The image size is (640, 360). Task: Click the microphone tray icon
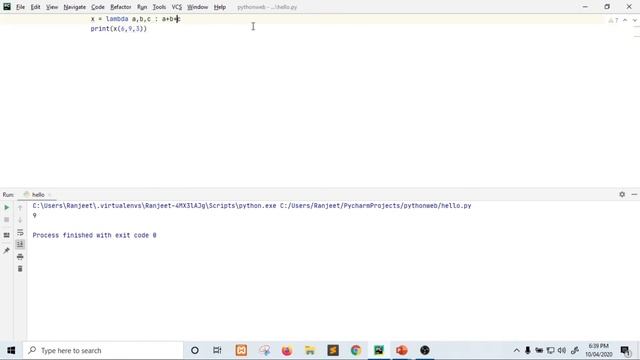point(528,350)
